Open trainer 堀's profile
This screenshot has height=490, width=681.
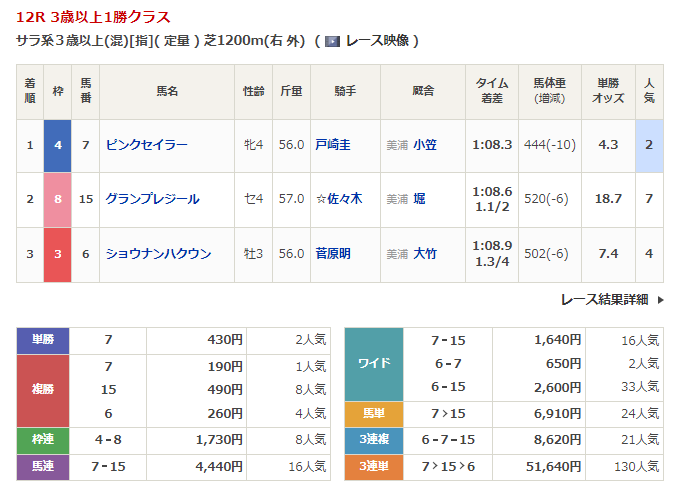419,199
